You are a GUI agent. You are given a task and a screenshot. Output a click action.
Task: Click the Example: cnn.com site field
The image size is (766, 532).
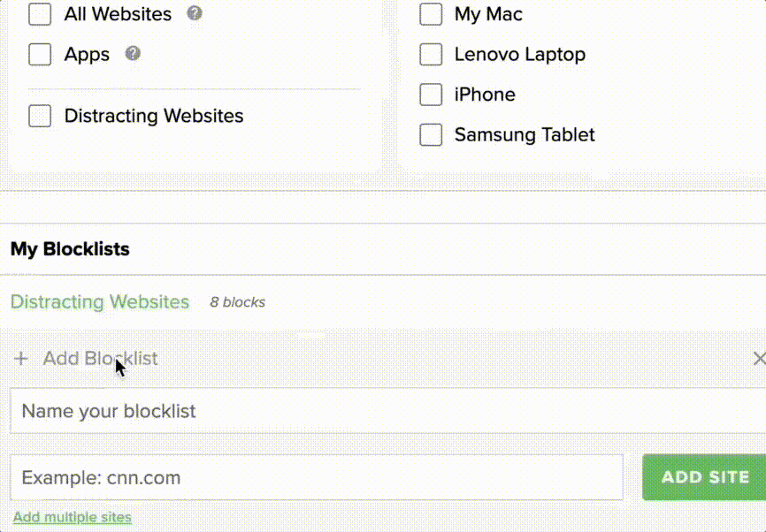point(265,477)
